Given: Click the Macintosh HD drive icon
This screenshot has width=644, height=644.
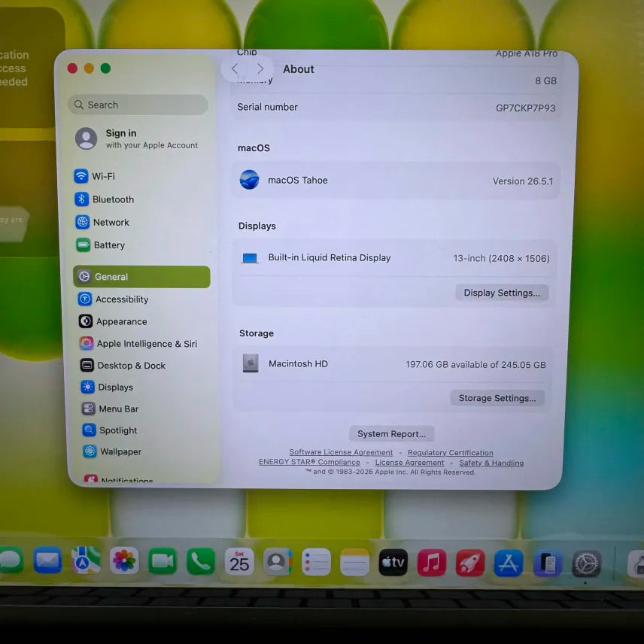Looking at the screenshot, I should (251, 363).
